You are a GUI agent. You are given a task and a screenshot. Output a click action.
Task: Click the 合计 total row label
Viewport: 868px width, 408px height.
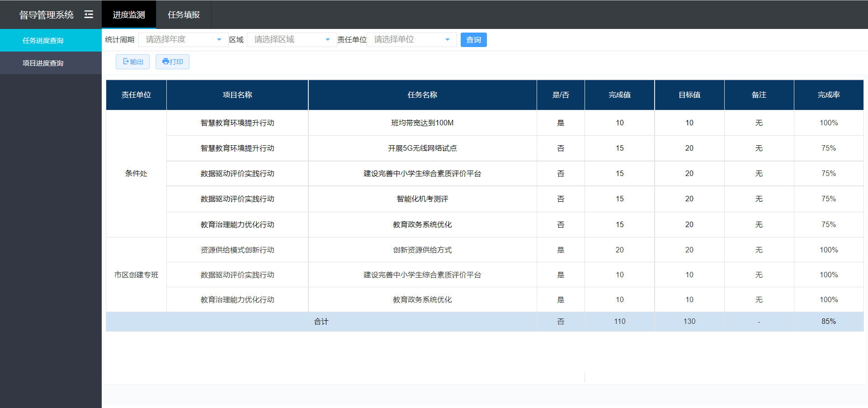[321, 322]
